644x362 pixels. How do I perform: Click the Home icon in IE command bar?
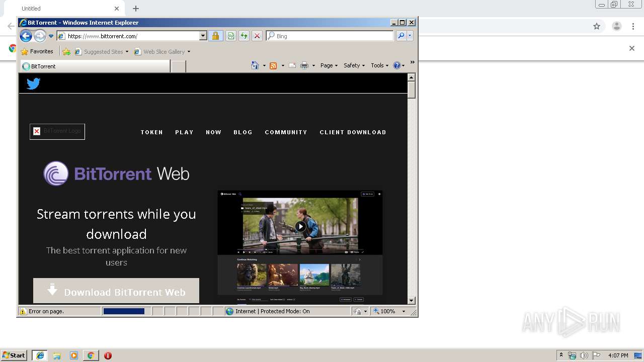point(255,65)
